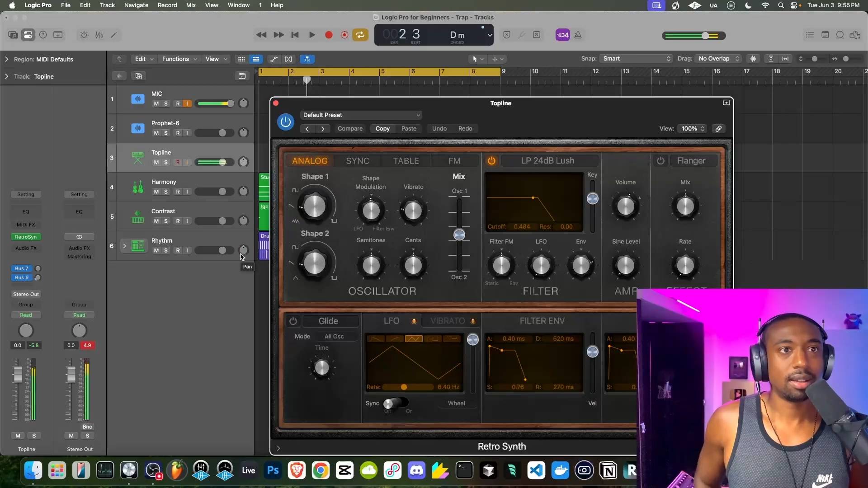Switch to the TABLE oscillator tab
This screenshot has height=488, width=868.
(406, 161)
